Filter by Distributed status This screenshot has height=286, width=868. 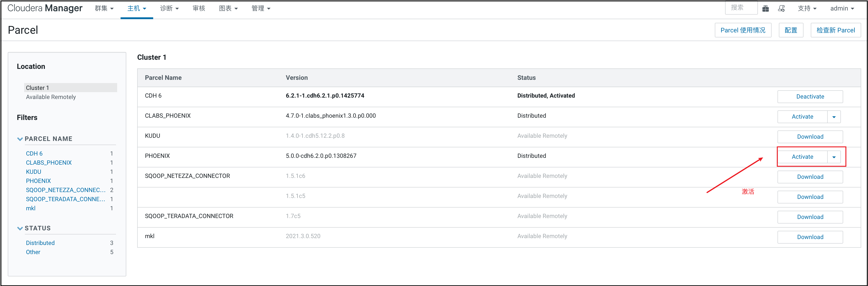pos(40,243)
